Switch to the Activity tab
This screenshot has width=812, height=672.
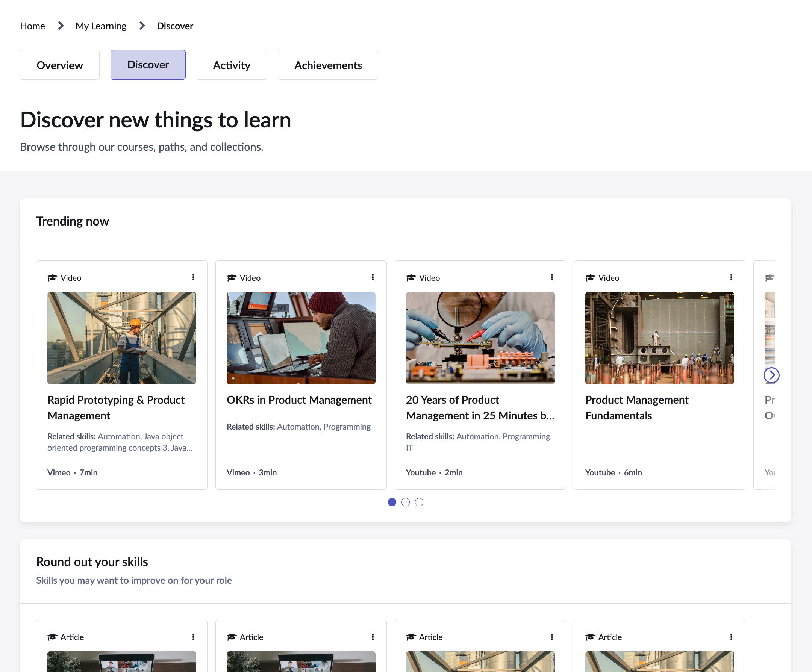[232, 65]
